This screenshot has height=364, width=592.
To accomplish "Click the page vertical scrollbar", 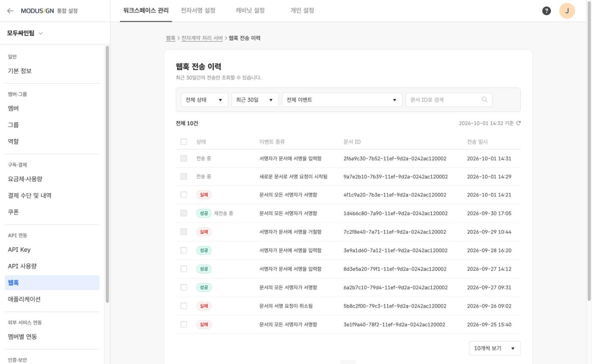I will click(589, 152).
